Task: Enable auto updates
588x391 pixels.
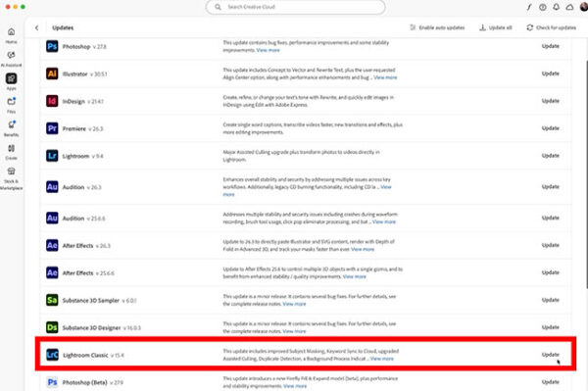Action: [x=437, y=27]
